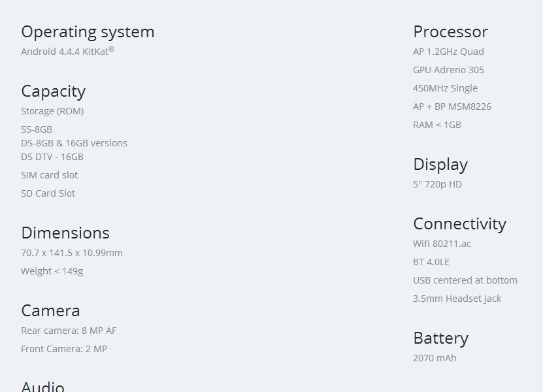Click the RAM < 1GB text
Image resolution: width=543 pixels, height=392 pixels.
(437, 125)
